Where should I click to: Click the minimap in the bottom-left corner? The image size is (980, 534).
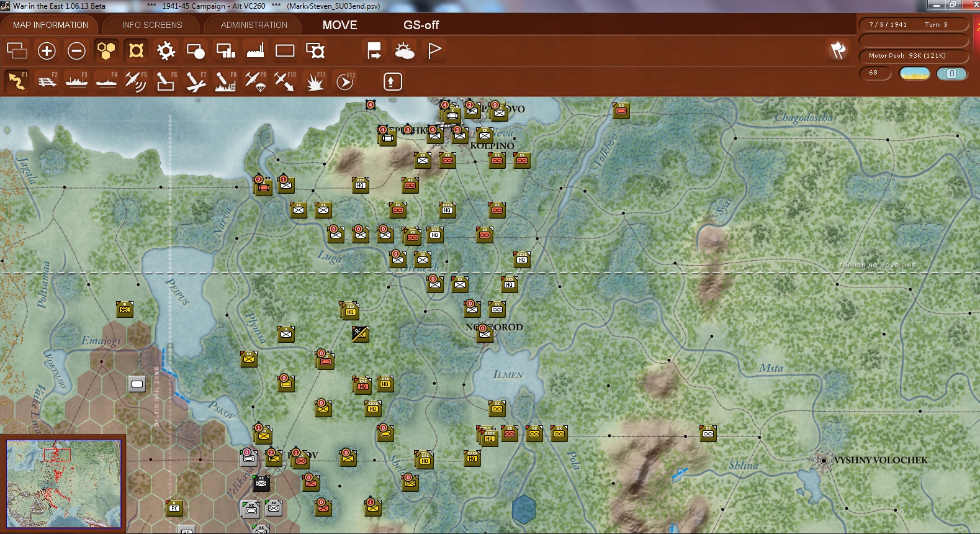tap(64, 484)
